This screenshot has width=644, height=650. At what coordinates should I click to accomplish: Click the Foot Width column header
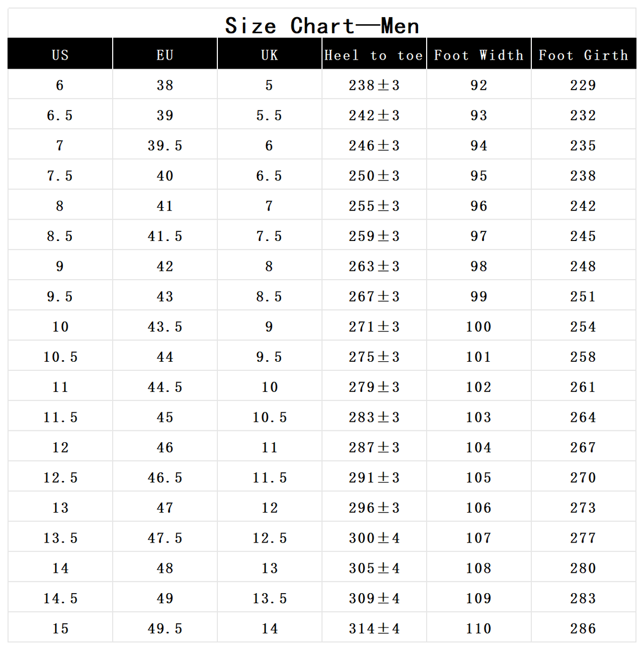[479, 54]
